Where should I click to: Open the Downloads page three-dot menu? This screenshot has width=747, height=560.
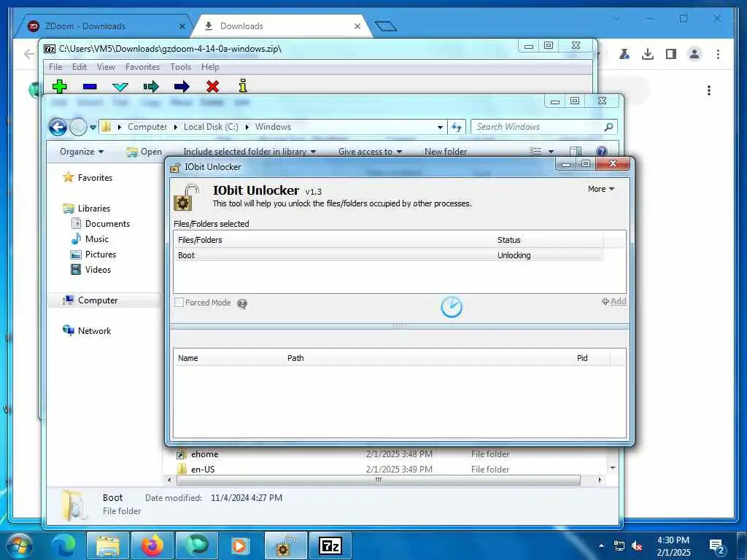coord(709,90)
